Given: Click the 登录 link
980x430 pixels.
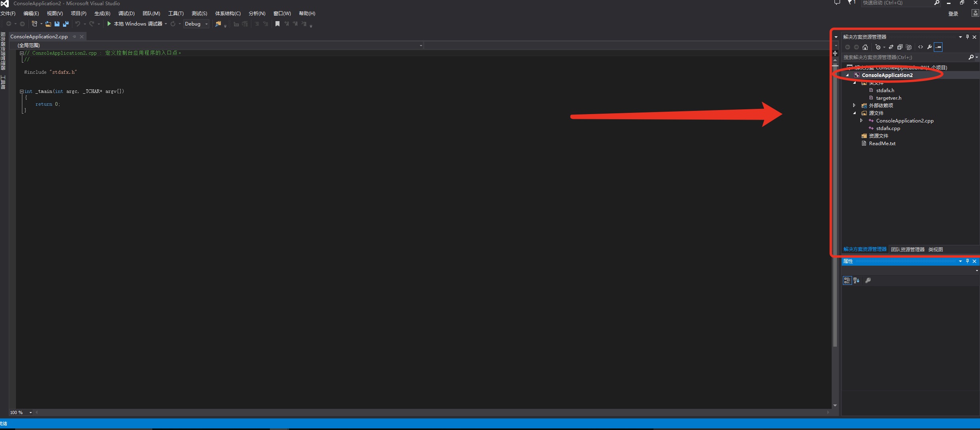Looking at the screenshot, I should [x=953, y=13].
